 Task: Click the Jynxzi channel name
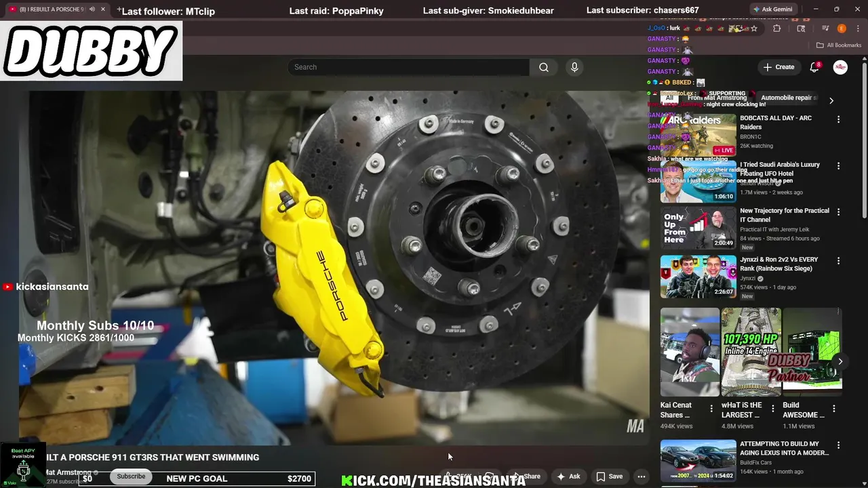[749, 279]
